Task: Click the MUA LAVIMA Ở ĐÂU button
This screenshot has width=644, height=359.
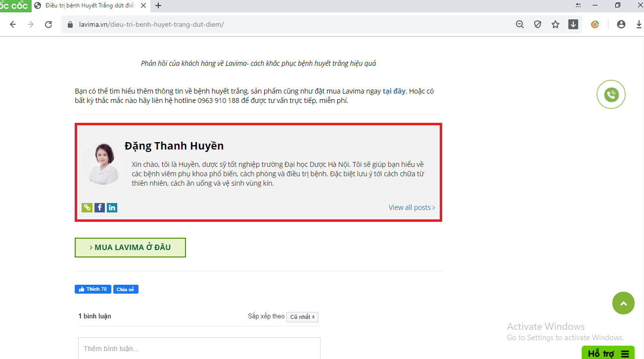Action: point(130,248)
